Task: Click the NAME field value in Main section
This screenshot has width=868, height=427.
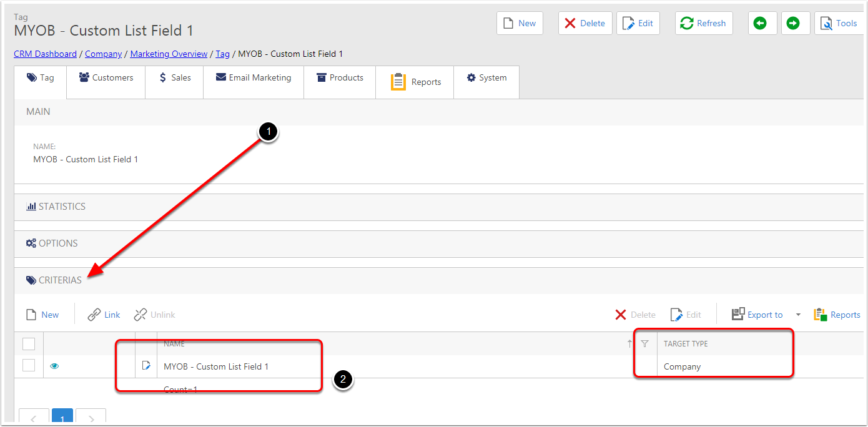Action: 86,159
